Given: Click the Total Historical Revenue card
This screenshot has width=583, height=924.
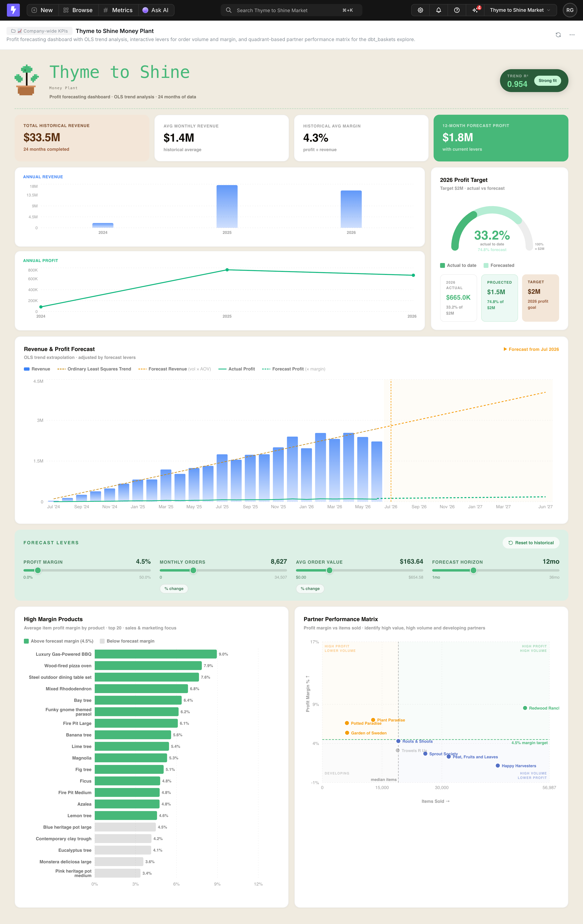Looking at the screenshot, I should pyautogui.click(x=82, y=138).
